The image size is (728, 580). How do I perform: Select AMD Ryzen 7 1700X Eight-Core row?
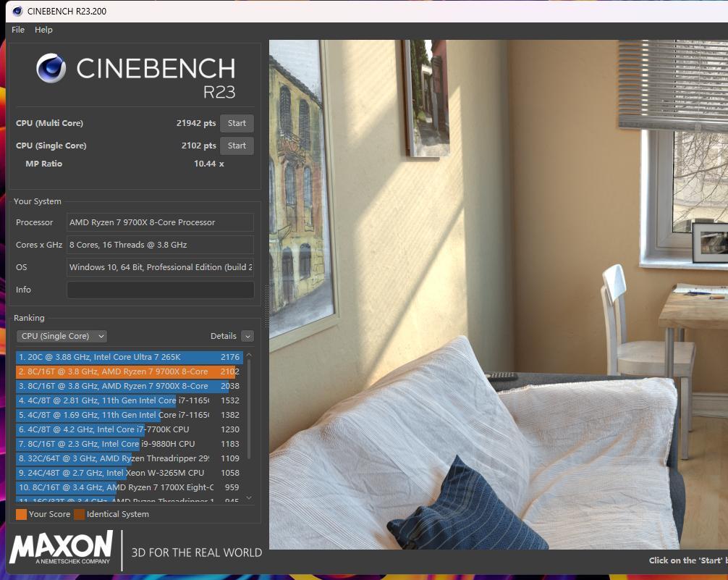129,487
